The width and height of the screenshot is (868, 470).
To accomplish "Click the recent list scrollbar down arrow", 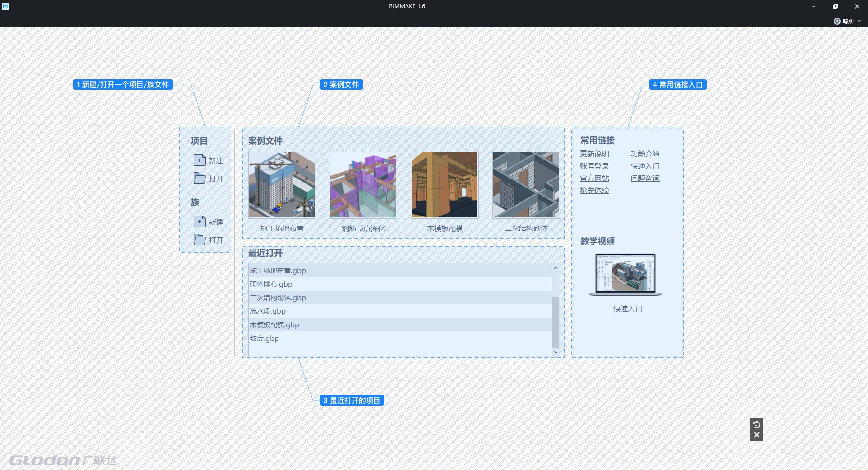I will point(556,352).
